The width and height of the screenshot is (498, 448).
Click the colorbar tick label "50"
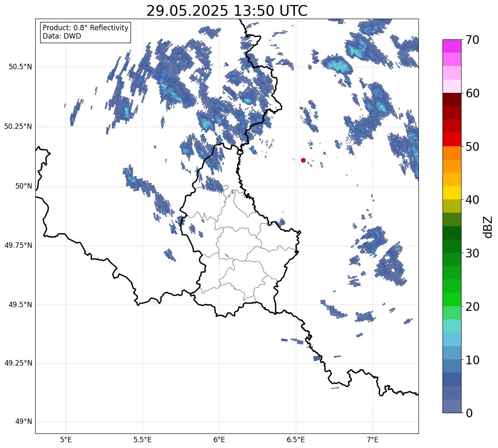coord(472,147)
